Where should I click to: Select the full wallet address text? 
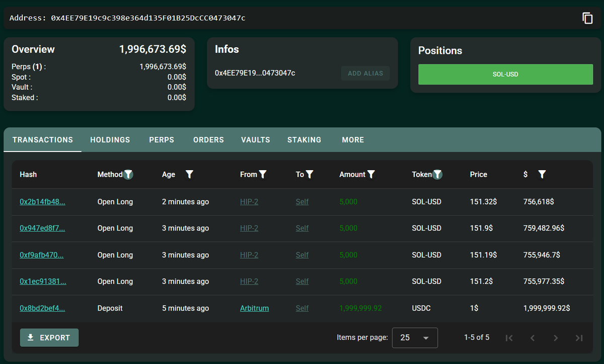tap(148, 18)
